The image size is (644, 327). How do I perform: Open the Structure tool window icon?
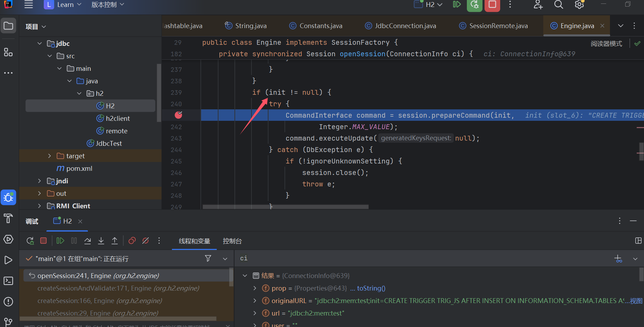point(8,52)
